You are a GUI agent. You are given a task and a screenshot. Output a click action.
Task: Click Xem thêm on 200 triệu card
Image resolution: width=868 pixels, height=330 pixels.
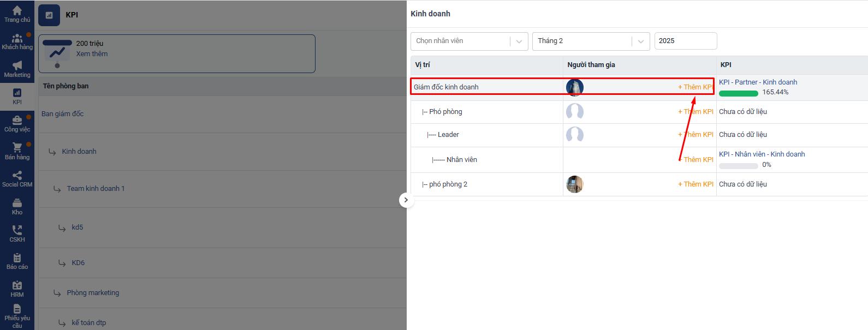click(92, 54)
